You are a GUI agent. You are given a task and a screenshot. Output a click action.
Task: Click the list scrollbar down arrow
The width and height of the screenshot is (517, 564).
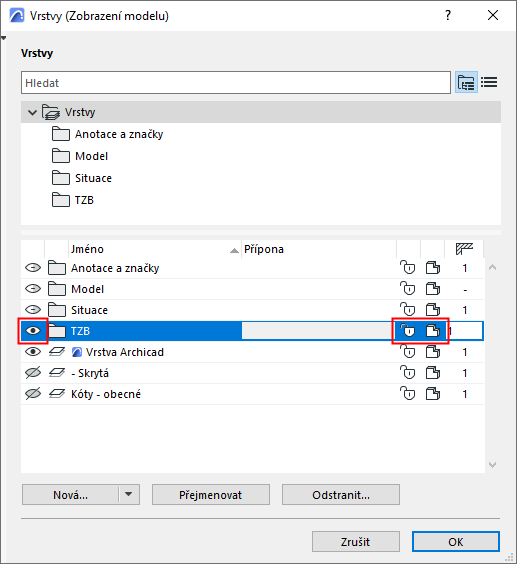(x=493, y=465)
